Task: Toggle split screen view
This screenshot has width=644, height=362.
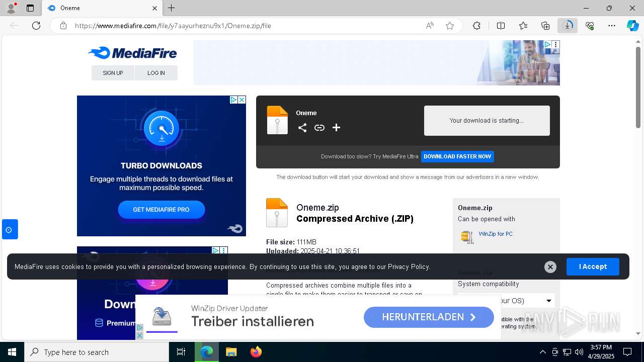Action: pyautogui.click(x=501, y=26)
